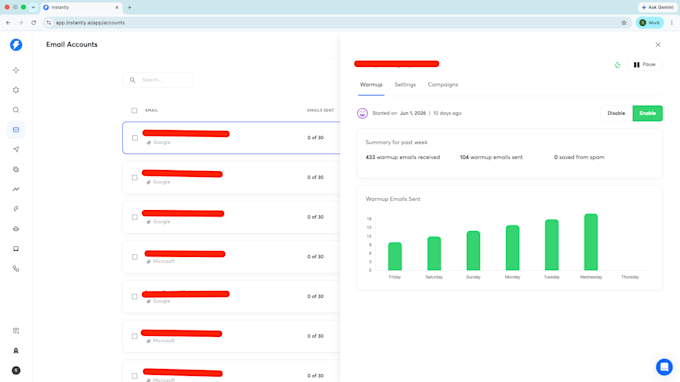Click the Monday bar in warmup chart
Viewport: 680px width, 382px height.
513,248
